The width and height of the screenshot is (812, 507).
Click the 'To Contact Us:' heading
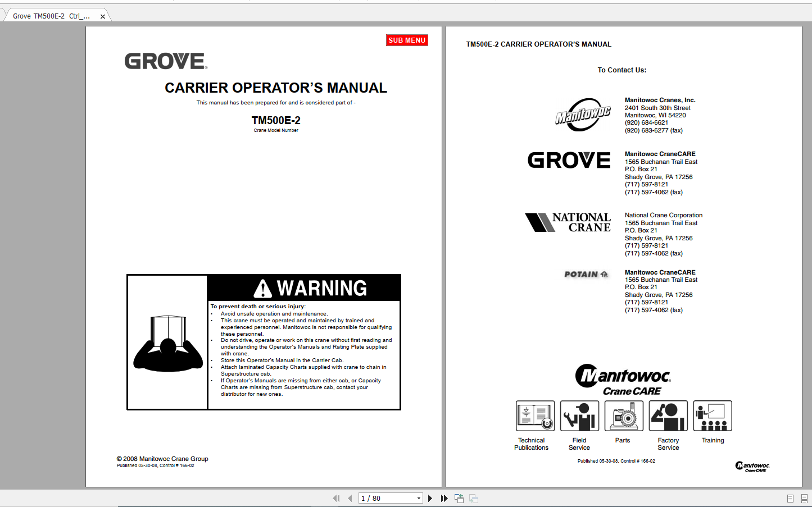(622, 70)
